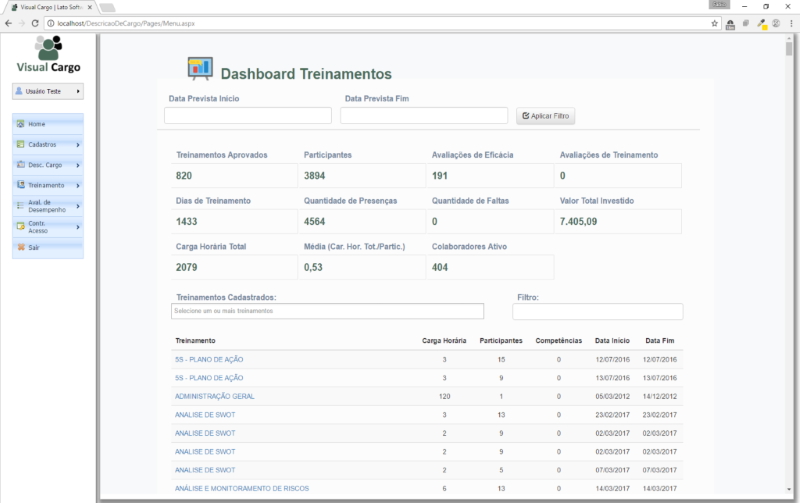Open the Chrome three-dot menu

click(x=791, y=23)
